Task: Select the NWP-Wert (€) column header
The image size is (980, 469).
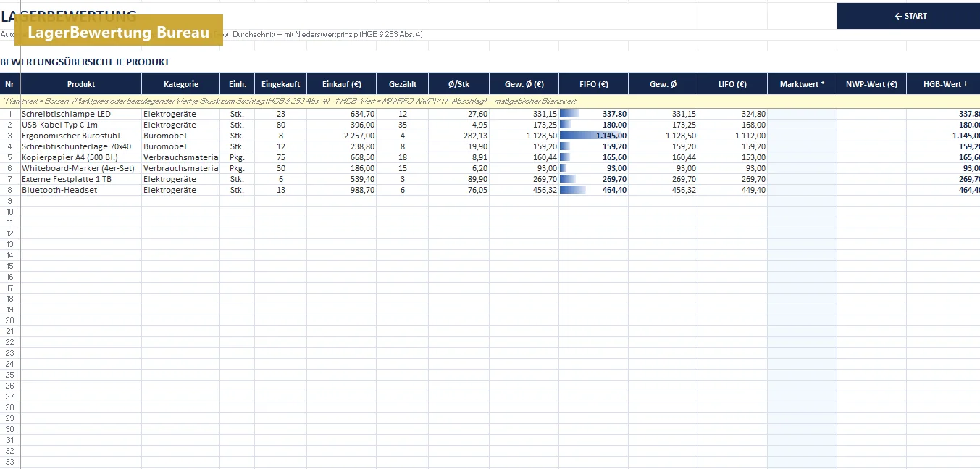Action: coord(872,84)
